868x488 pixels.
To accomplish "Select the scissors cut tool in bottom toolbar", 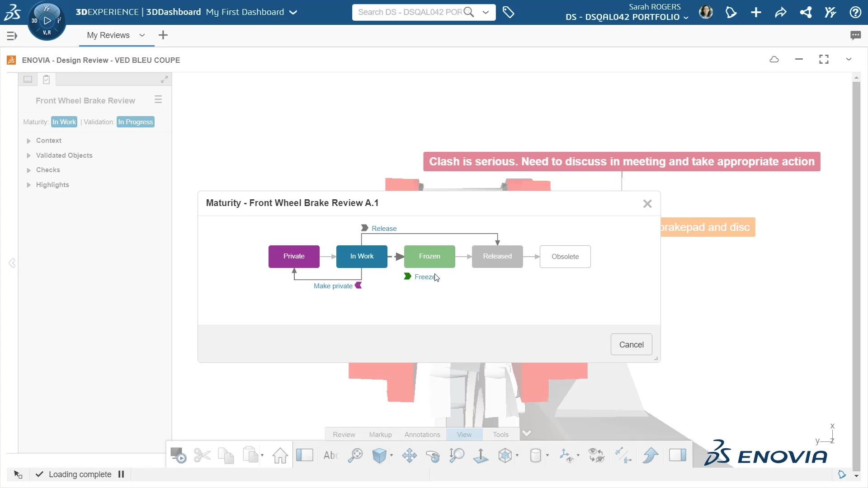I will point(202,455).
